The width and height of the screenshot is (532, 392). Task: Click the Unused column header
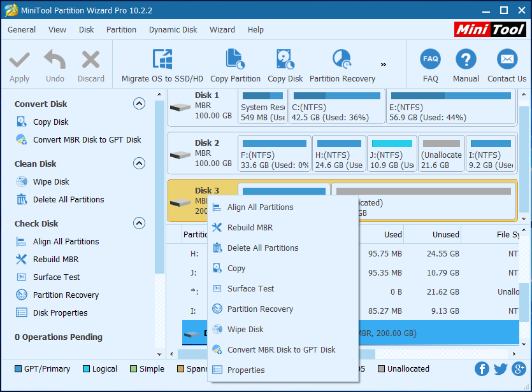tap(432, 234)
